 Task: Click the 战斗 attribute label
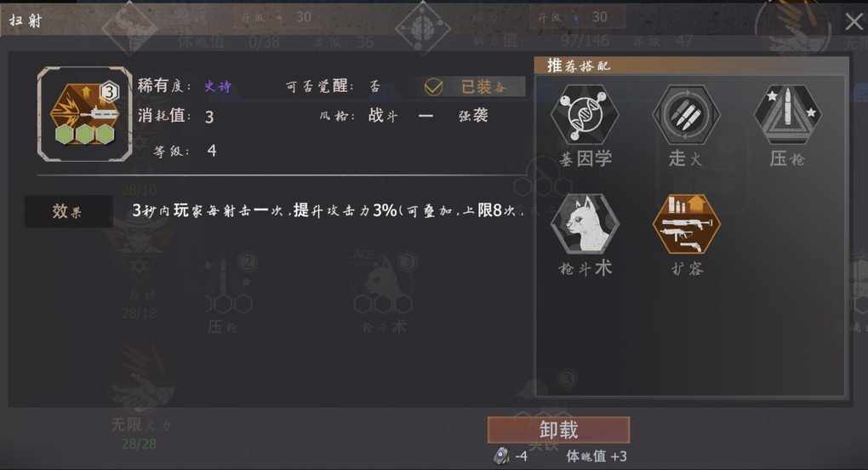coord(383,115)
